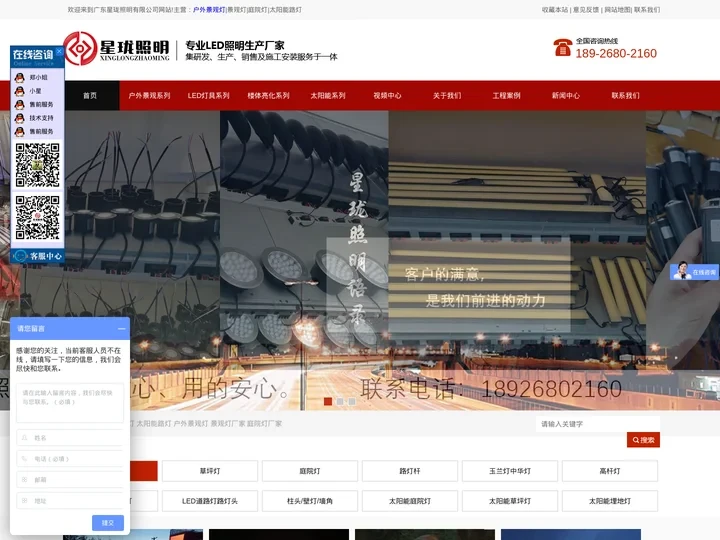720x540 pixels.
Task: Minimize the 请您留言 message panel
Action: (x=121, y=329)
